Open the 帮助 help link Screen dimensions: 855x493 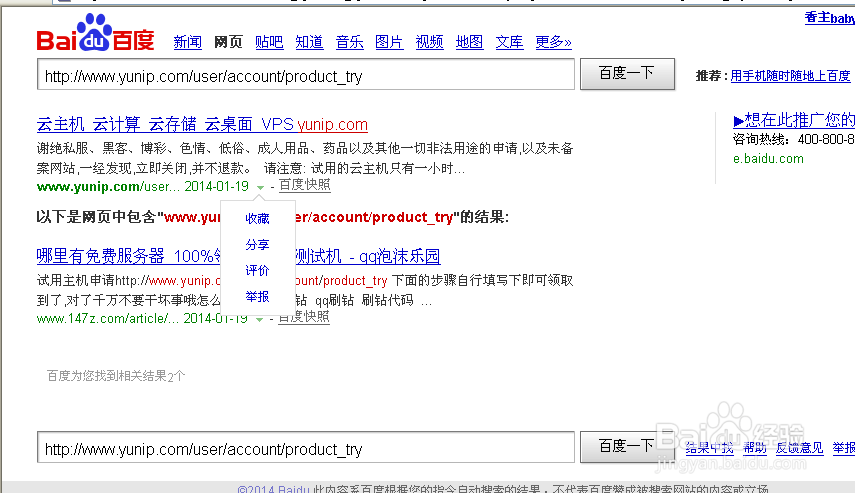[755, 448]
